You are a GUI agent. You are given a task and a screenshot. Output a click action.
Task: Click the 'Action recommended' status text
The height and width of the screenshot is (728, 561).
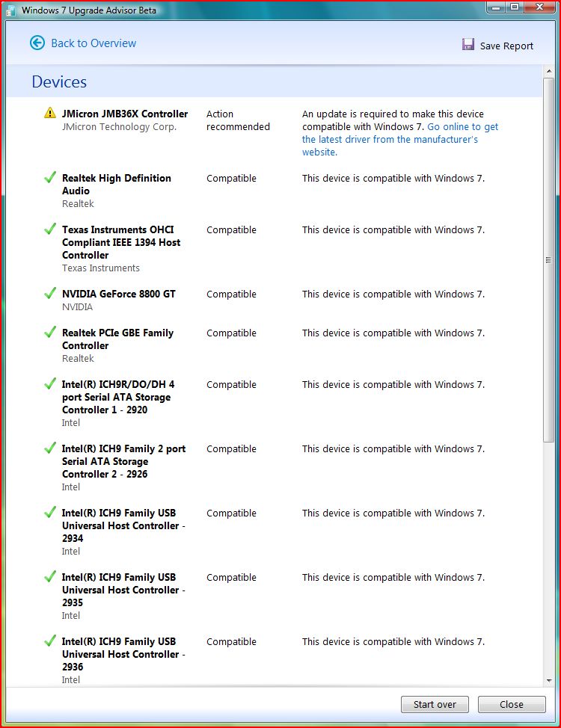[238, 120]
